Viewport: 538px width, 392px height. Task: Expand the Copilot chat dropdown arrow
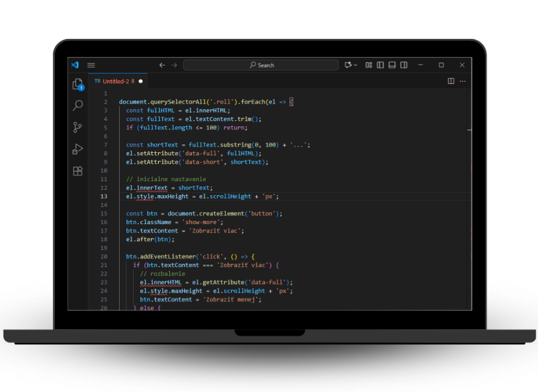(x=355, y=65)
